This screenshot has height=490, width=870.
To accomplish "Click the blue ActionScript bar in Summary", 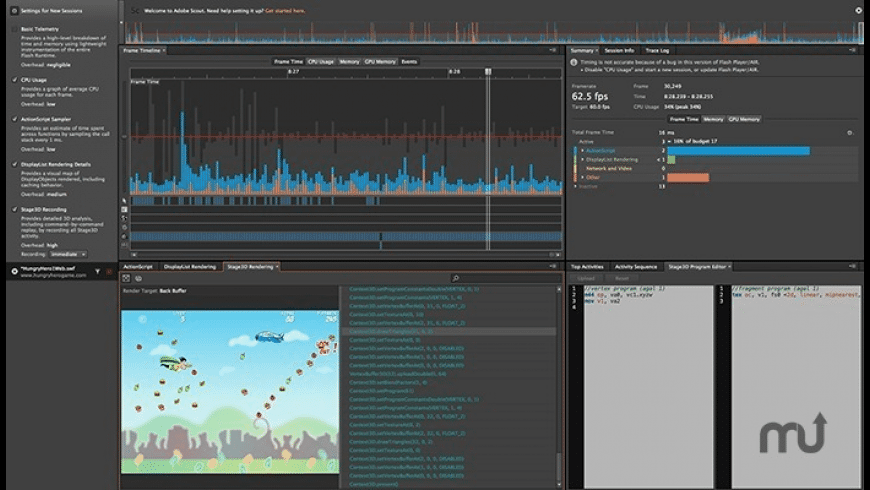I will coord(738,150).
